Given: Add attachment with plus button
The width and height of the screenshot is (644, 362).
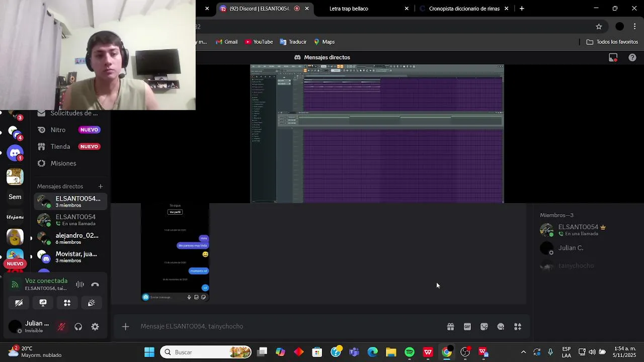Looking at the screenshot, I should [125, 327].
